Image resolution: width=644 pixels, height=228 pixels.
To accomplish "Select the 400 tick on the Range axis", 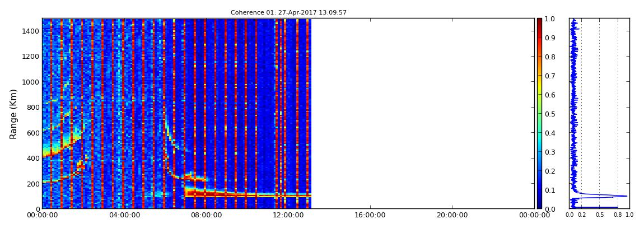I will pyautogui.click(x=32, y=158).
